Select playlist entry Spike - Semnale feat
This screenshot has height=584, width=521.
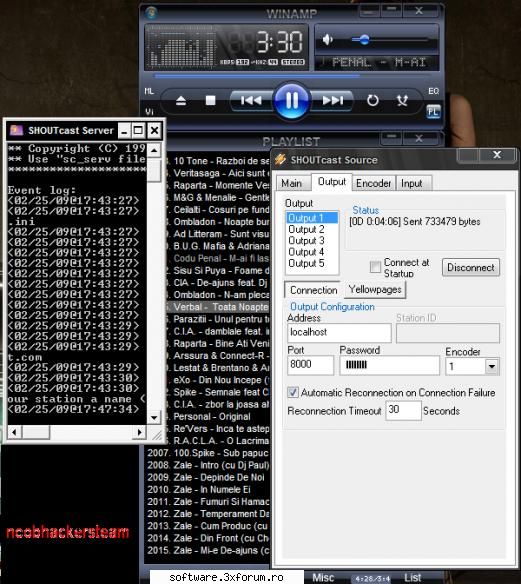[x=218, y=392]
